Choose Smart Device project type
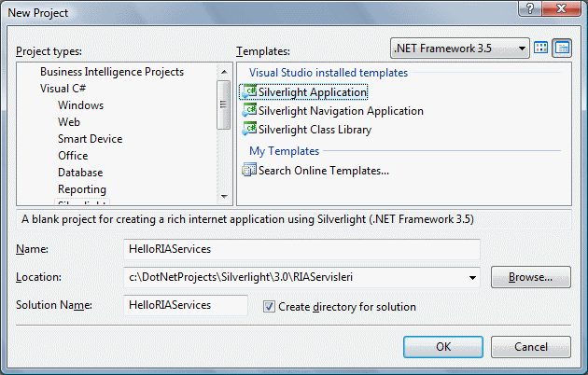The image size is (588, 375). (91, 139)
